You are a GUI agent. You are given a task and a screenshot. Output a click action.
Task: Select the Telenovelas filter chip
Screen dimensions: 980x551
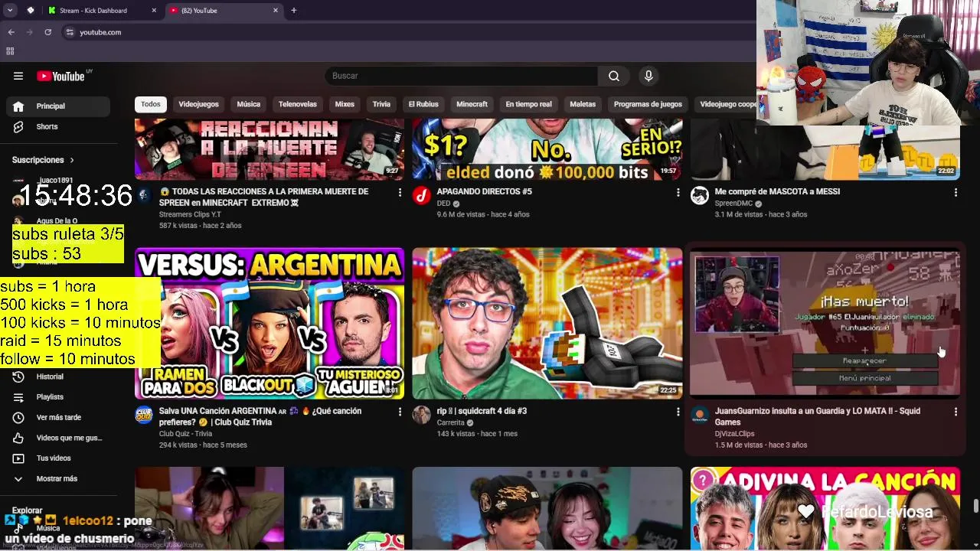coord(297,104)
